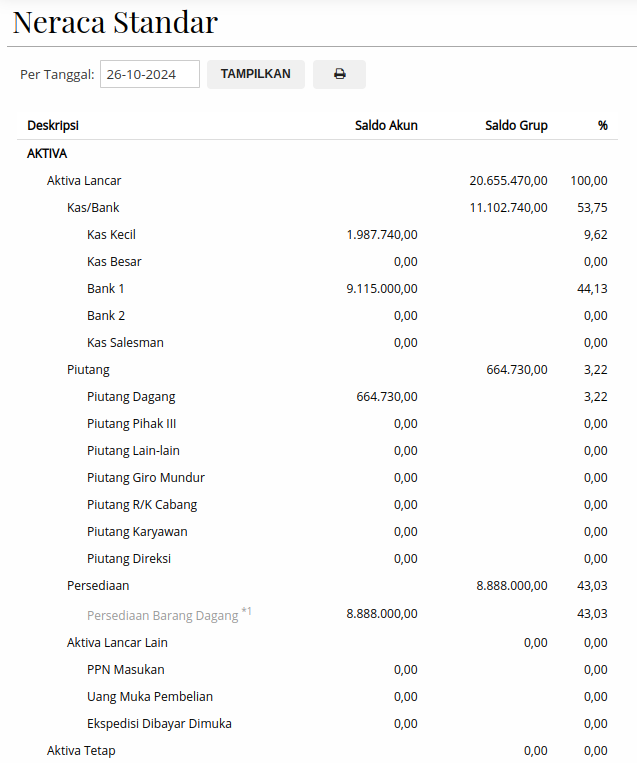Click the printer icon button
This screenshot has height=763, width=637.
pyautogui.click(x=339, y=74)
